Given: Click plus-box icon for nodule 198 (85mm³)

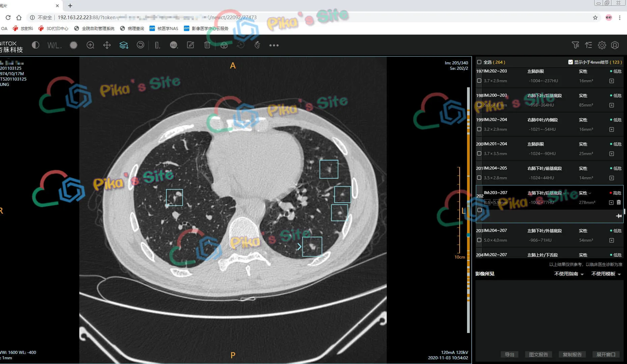Looking at the screenshot, I should coord(611,105).
